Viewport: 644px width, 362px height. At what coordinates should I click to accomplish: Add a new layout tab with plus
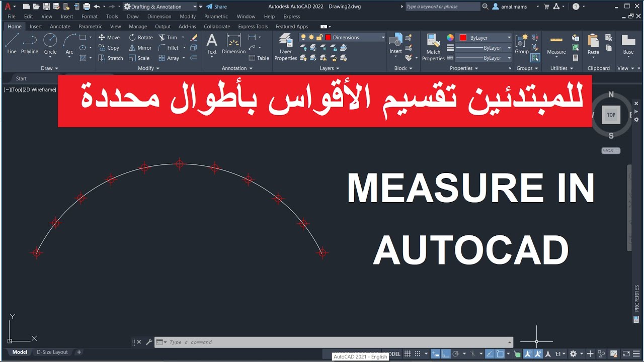[79, 352]
